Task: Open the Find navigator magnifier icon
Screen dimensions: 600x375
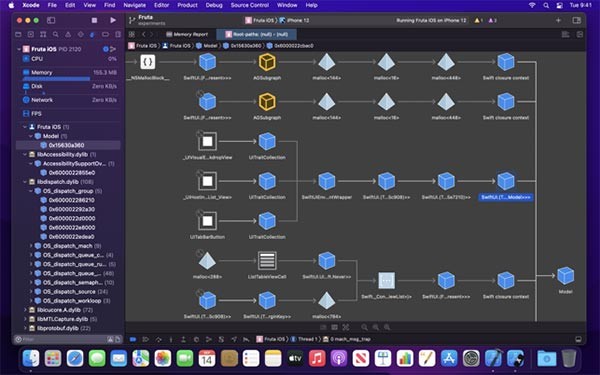Action: coord(56,34)
